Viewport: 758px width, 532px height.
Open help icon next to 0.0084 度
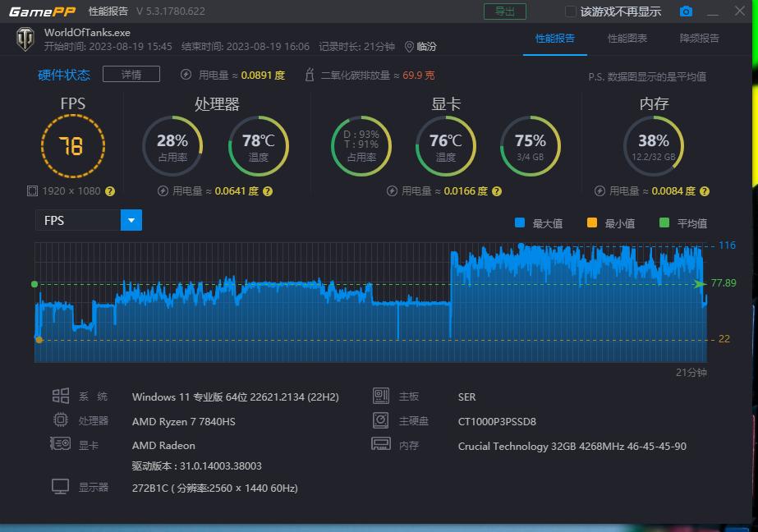[x=705, y=191]
